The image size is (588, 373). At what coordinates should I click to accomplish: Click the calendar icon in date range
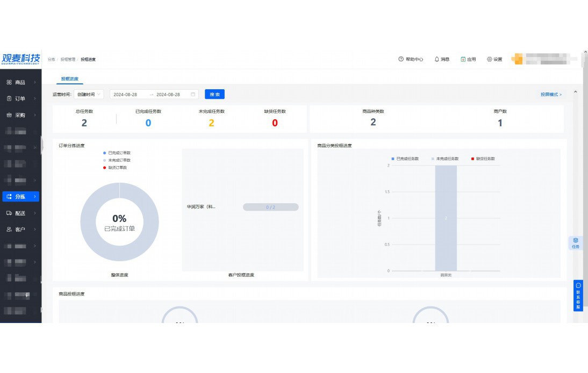(x=193, y=94)
